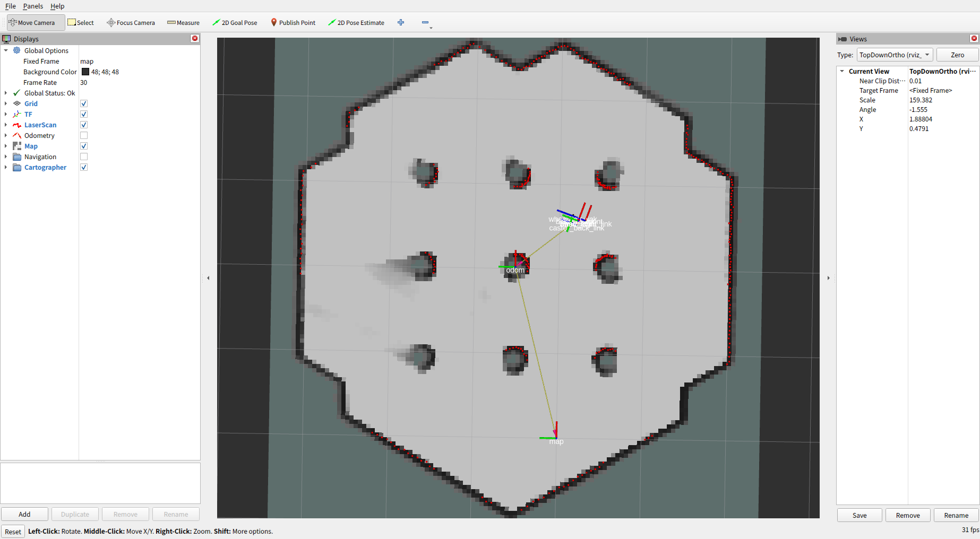The height and width of the screenshot is (539, 980).
Task: Disable the LaserScan display
Action: pyautogui.click(x=83, y=125)
